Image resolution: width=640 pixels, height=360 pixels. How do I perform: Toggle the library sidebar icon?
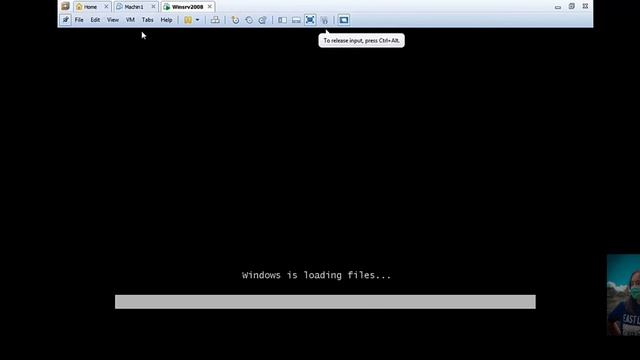[282, 20]
